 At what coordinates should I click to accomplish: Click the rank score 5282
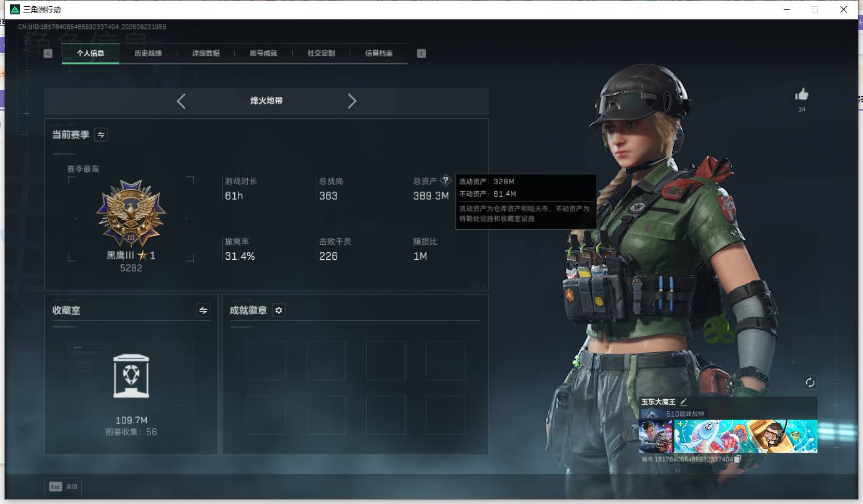[x=131, y=268]
